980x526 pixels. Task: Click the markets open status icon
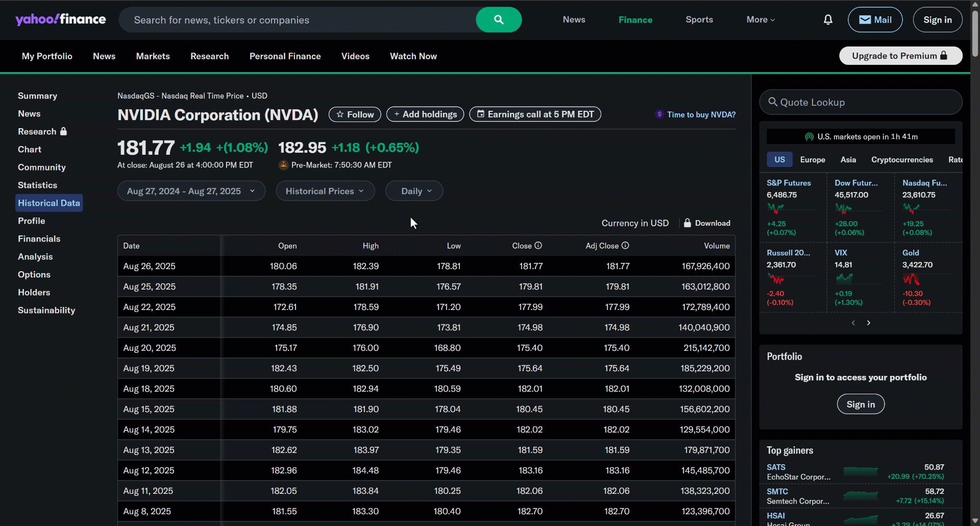pos(809,136)
